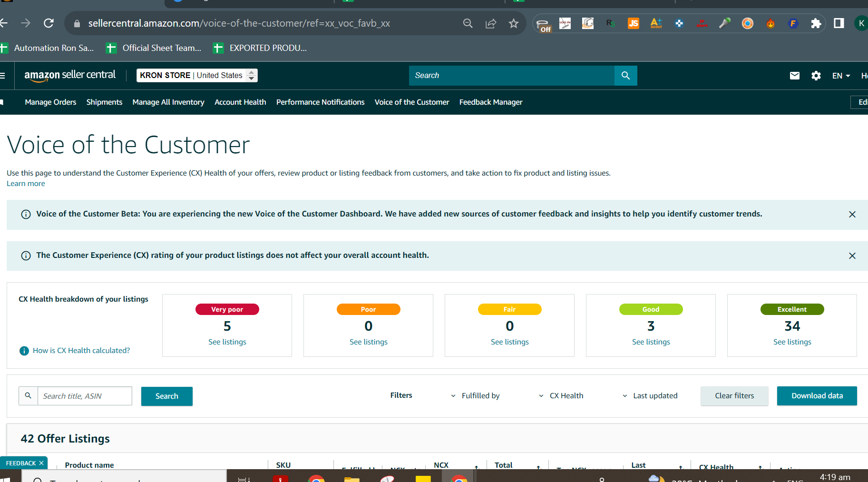Open the flame smiley extension

pos(770,23)
